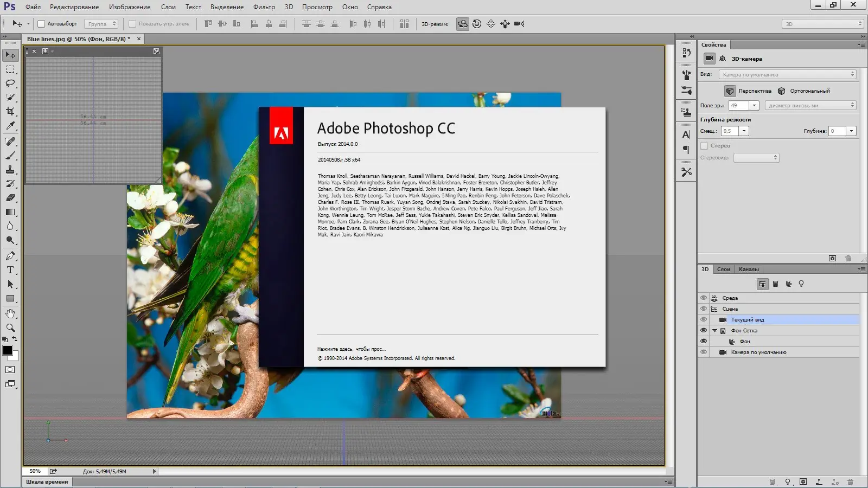Close the Blue lines.jpg document tab

tap(139, 39)
